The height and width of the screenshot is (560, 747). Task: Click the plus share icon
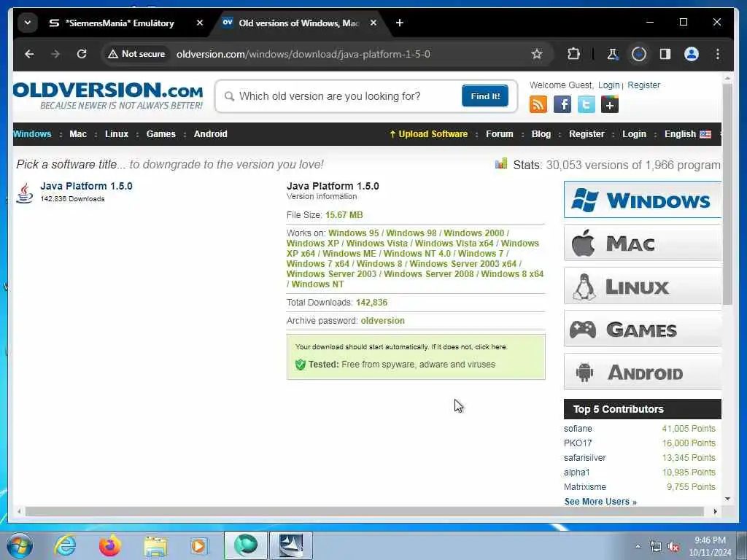610,104
